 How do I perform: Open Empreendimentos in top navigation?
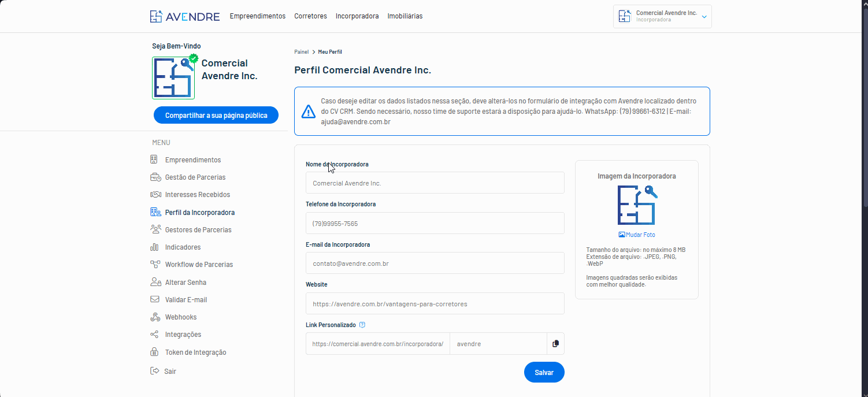tap(258, 16)
